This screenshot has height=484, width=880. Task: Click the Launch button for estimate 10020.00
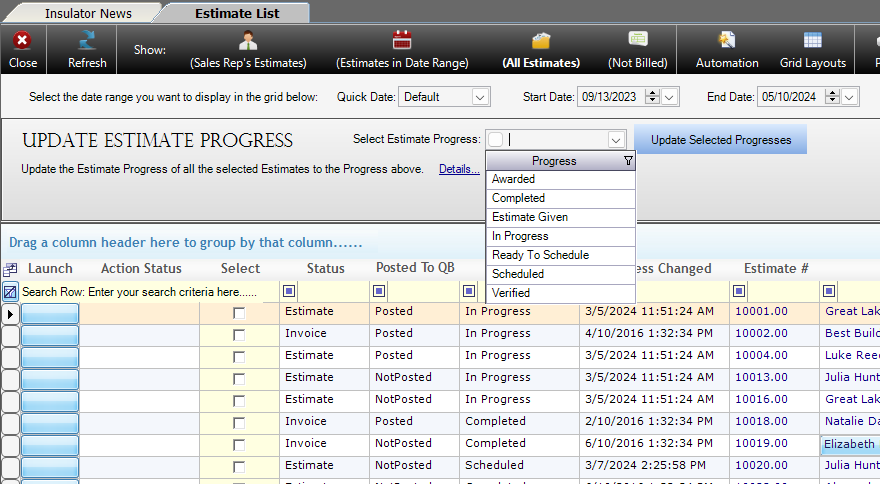[x=50, y=468]
